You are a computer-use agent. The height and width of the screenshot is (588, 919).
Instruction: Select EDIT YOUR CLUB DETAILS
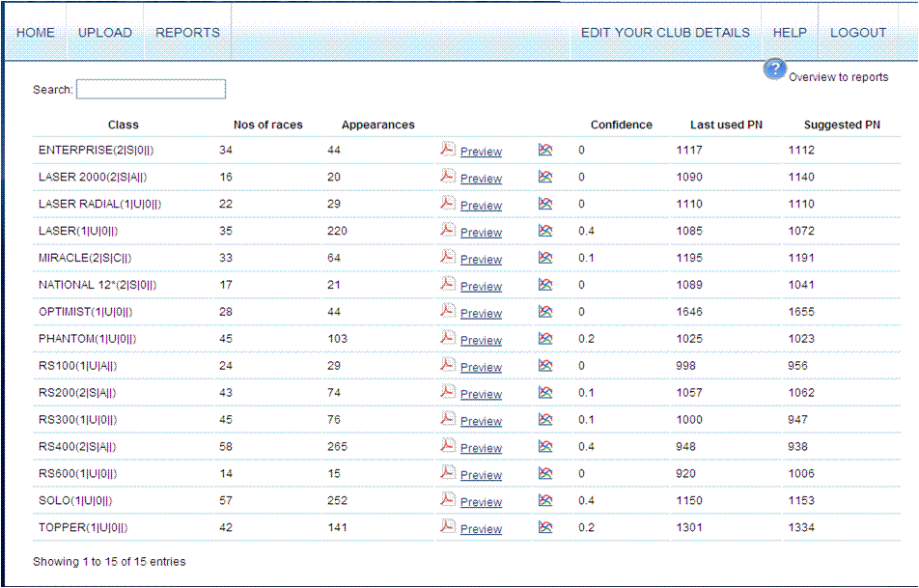[665, 33]
